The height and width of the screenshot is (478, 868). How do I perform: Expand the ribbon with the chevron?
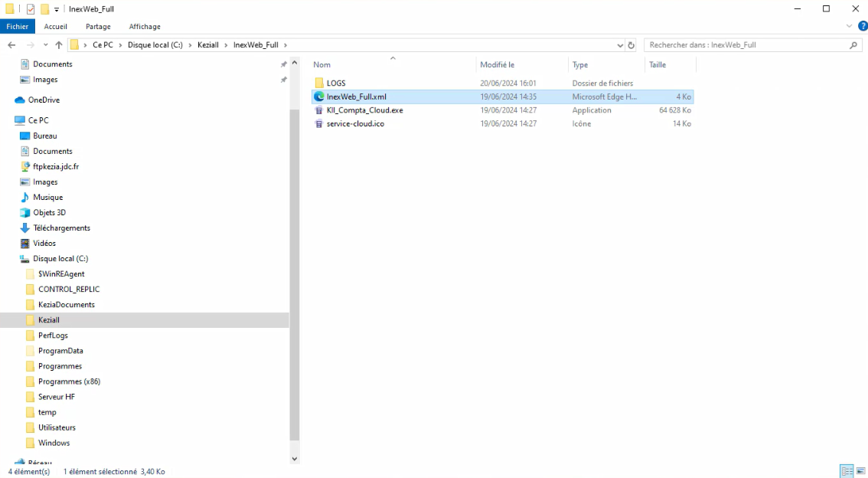[x=850, y=27]
